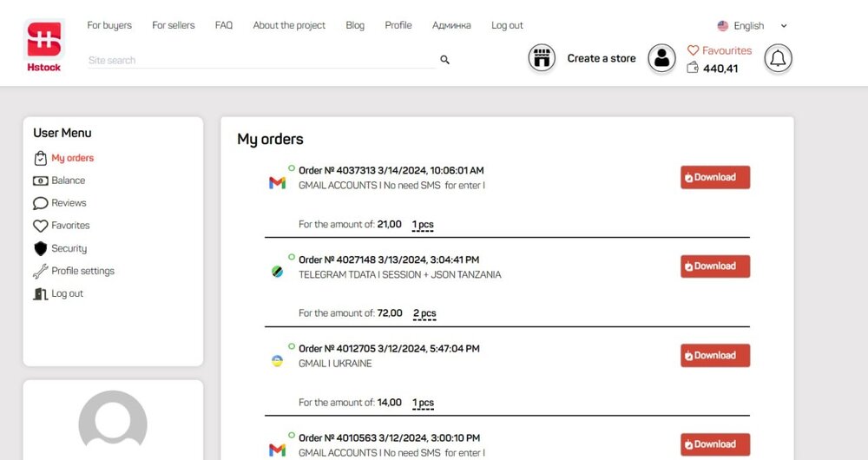The height and width of the screenshot is (460, 868).
Task: Open Profile settings in User Menu
Action: point(83,271)
